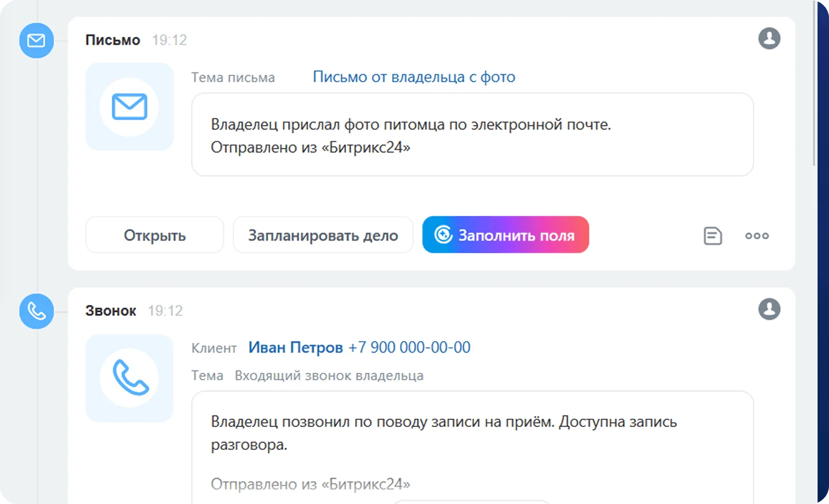Click Запланировать дело button
This screenshot has width=829, height=504.
point(323,235)
